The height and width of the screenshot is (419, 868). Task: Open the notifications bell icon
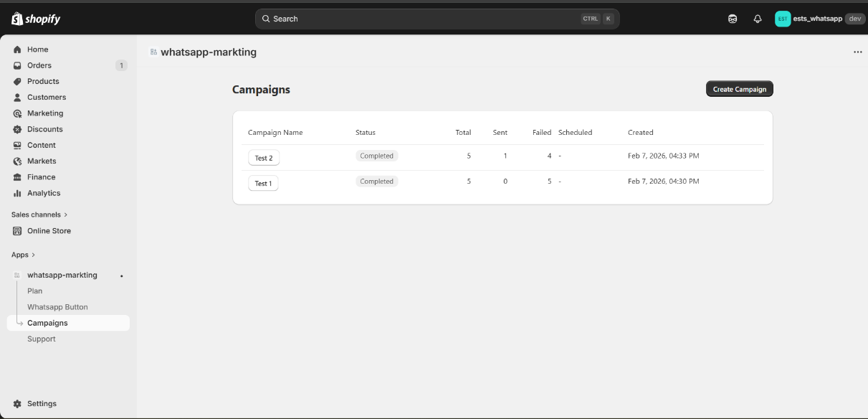(758, 19)
